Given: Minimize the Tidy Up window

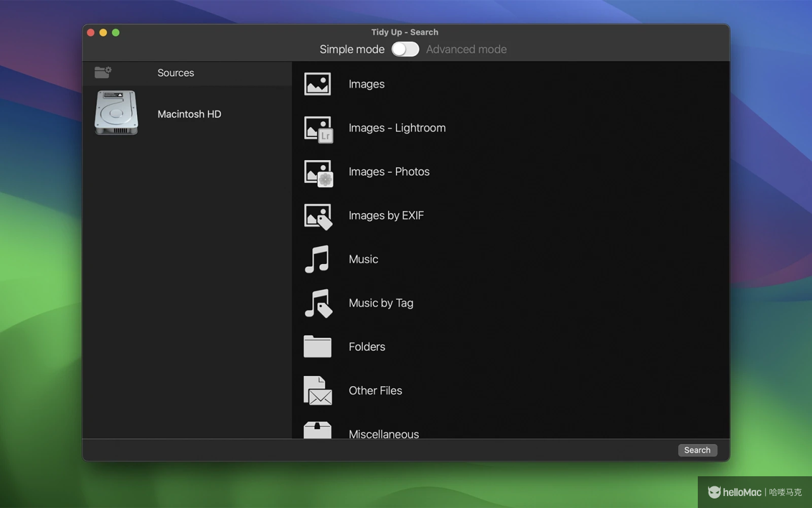Looking at the screenshot, I should (103, 32).
